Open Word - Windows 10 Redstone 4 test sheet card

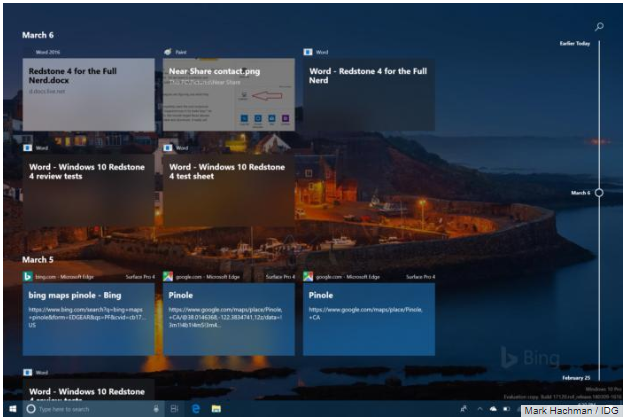coord(229,191)
